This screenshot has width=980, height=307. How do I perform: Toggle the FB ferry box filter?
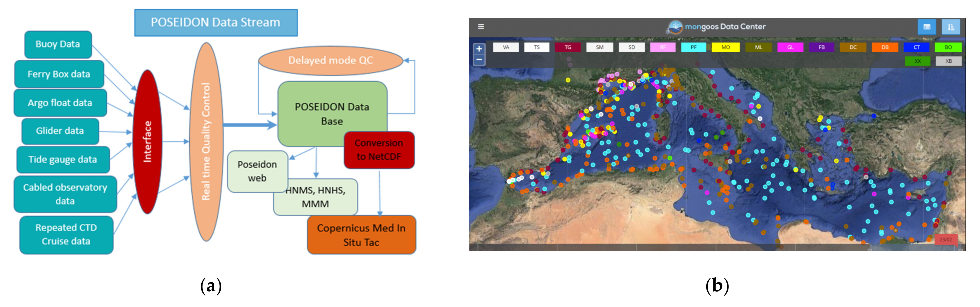[x=821, y=47]
